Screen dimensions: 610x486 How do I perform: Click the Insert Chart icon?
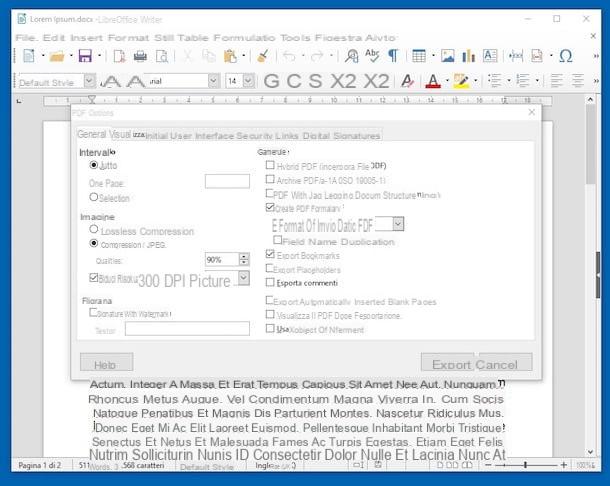468,56
